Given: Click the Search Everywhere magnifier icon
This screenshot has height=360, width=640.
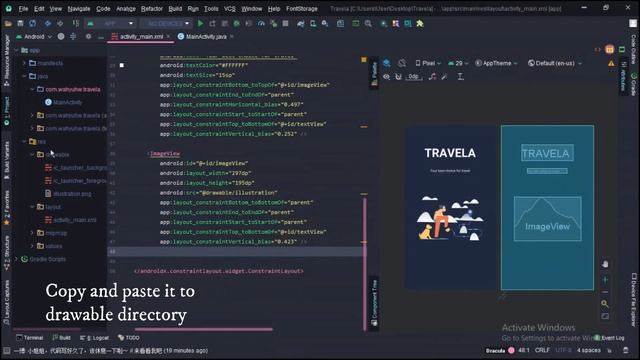Looking at the screenshot, I should (368, 24).
